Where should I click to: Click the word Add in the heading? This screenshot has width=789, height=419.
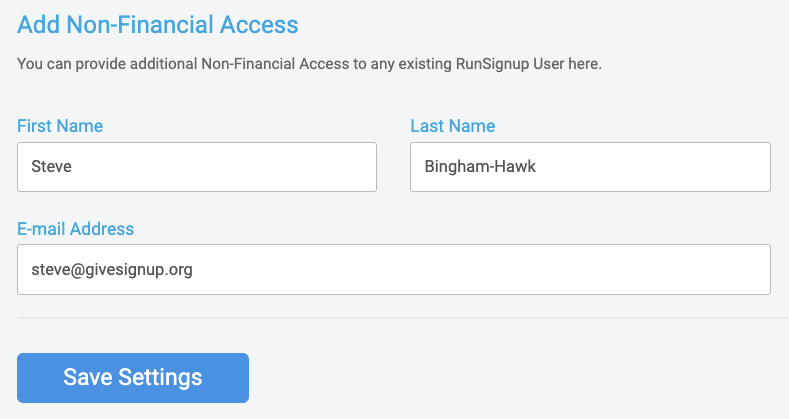(x=36, y=22)
